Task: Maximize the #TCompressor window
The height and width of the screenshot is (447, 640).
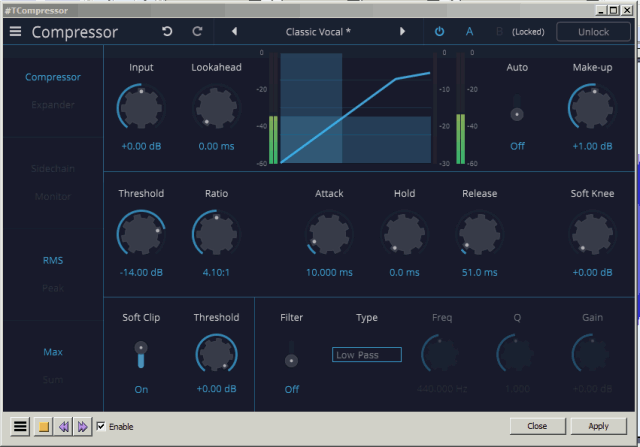Action: [x=613, y=10]
